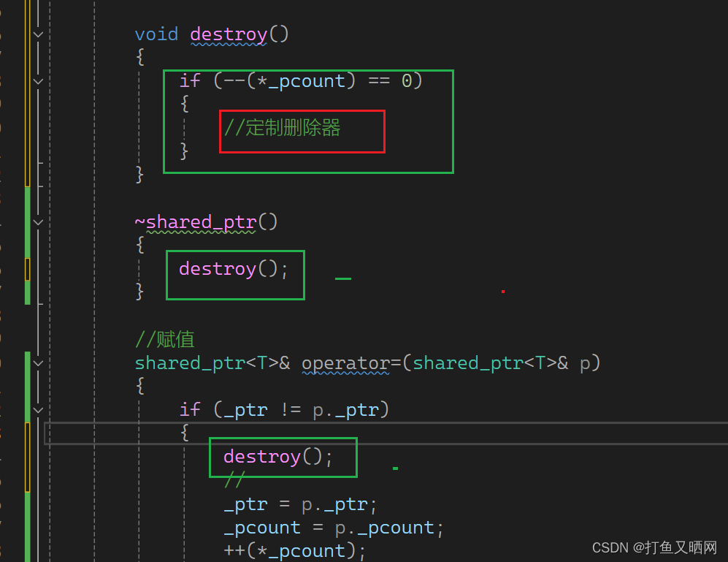Click the return type 'shared_ptr<T>&' before operator=
Image resolution: width=728 pixels, height=562 pixels.
[x=212, y=363]
